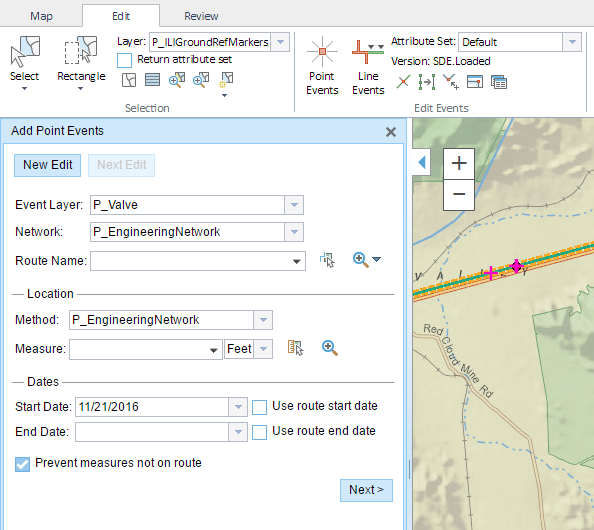
Task: Open the Feet units dropdown
Action: pyautogui.click(x=263, y=349)
